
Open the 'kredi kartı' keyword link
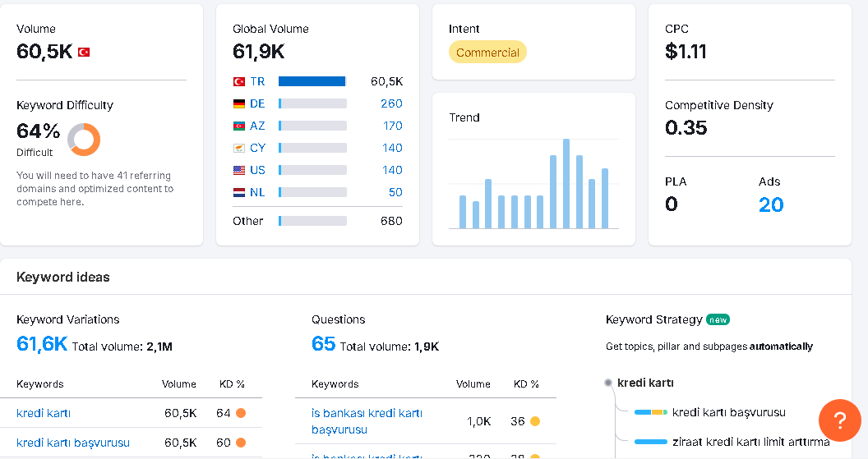click(x=44, y=413)
